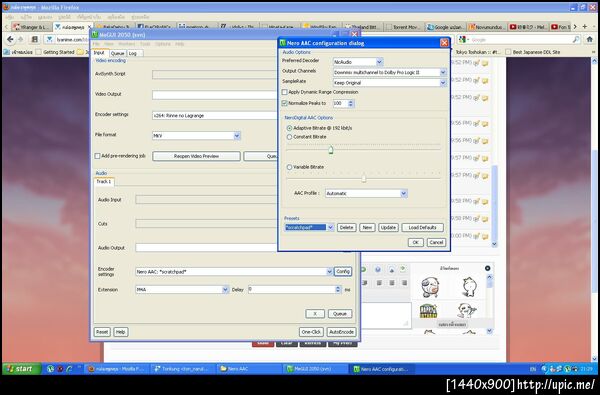This screenshot has width=600, height=395.
Task: Select audio Track 1 tab
Action: click(104, 181)
